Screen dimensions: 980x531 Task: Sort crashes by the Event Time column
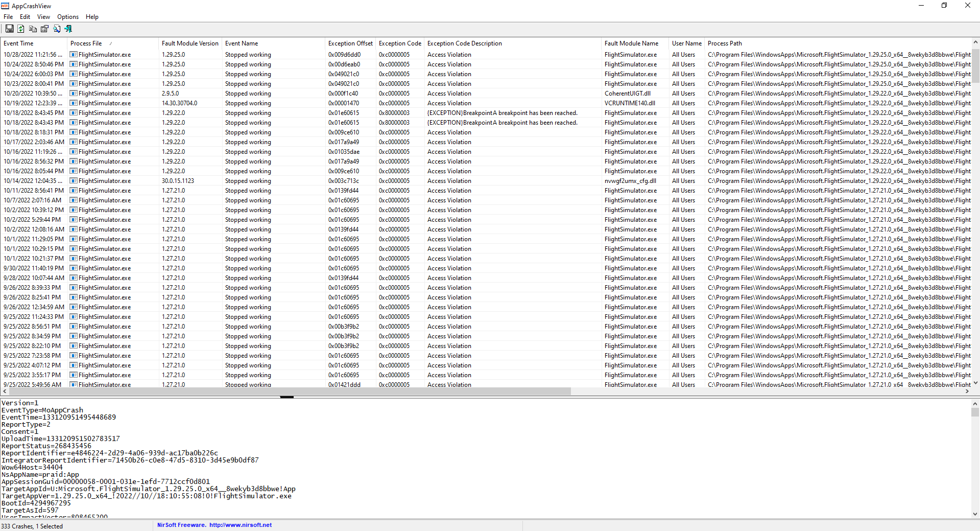(x=18, y=43)
